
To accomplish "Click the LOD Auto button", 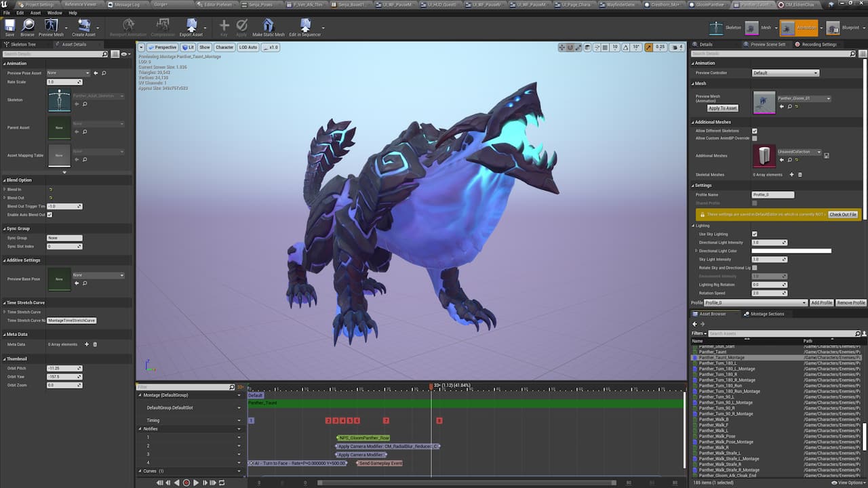I will coord(248,47).
